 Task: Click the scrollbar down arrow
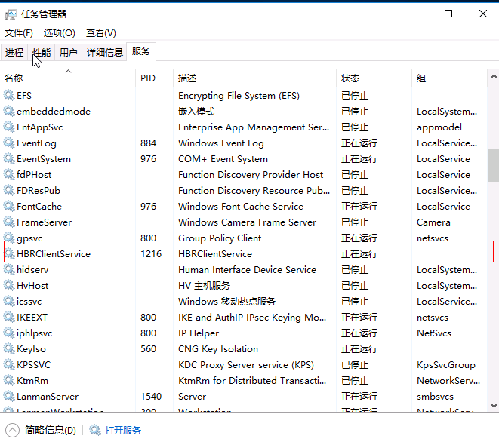click(x=494, y=406)
